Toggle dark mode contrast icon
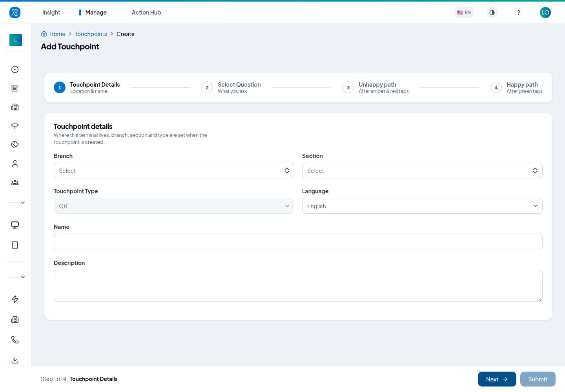 pos(492,13)
